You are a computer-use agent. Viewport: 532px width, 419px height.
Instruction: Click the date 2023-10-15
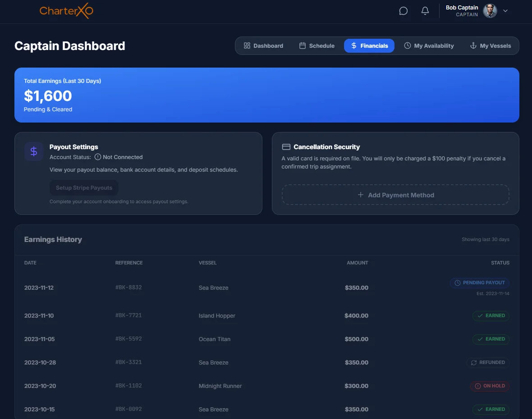39,409
